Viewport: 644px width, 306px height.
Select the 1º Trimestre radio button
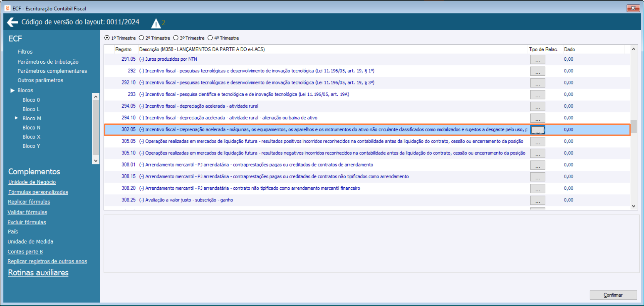(107, 38)
